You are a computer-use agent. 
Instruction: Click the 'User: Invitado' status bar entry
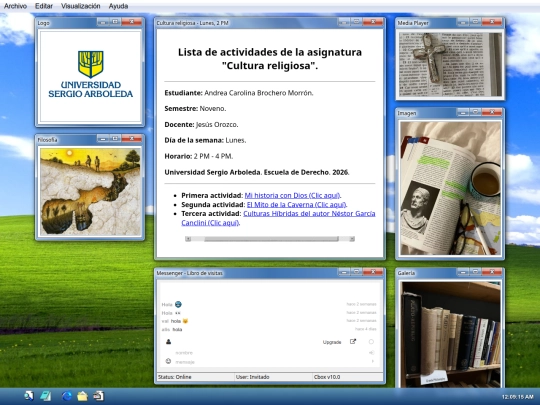[273, 377]
